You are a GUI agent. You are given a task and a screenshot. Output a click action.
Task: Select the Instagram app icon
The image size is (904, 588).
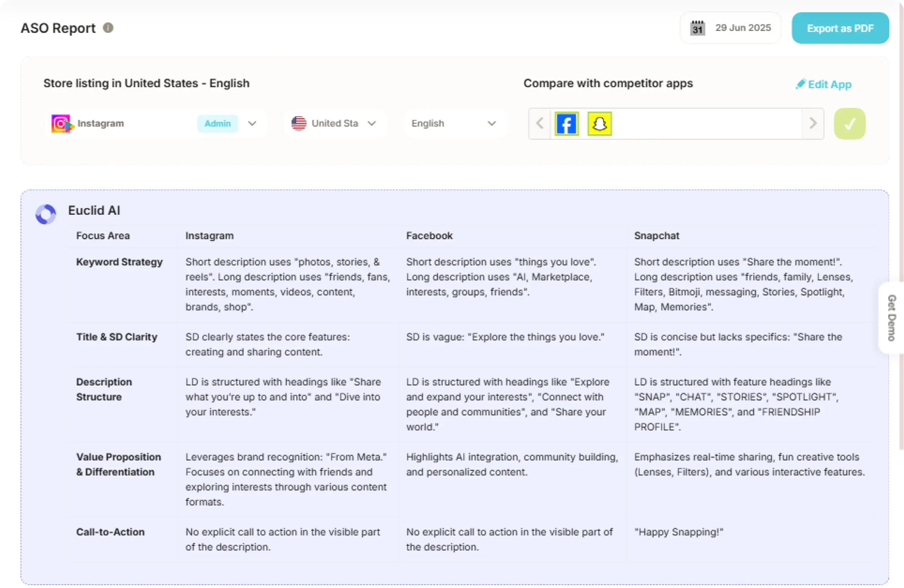pyautogui.click(x=61, y=123)
